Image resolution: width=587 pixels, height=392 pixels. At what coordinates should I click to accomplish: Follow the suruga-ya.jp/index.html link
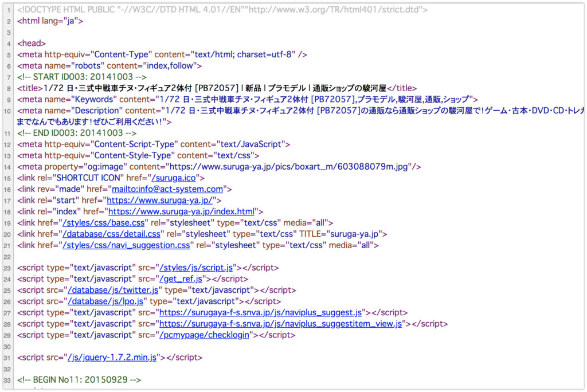[182, 211]
